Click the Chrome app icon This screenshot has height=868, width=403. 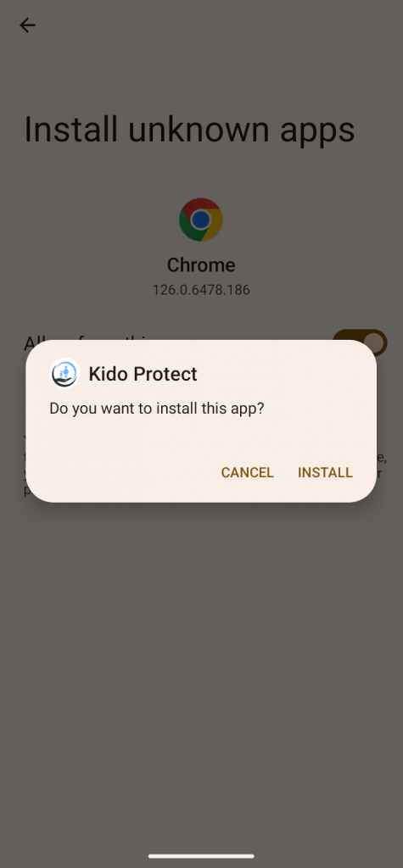point(201,220)
